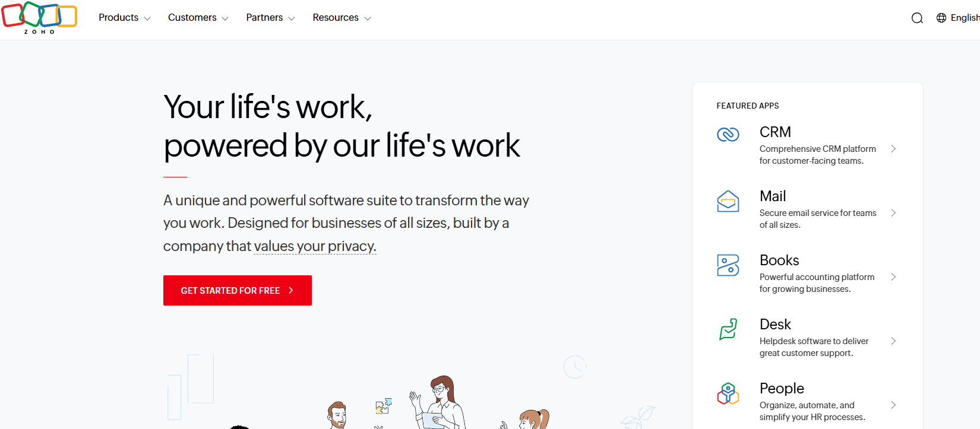This screenshot has height=429, width=980.
Task: Click the CRM row arrow chevron
Action: pos(893,149)
